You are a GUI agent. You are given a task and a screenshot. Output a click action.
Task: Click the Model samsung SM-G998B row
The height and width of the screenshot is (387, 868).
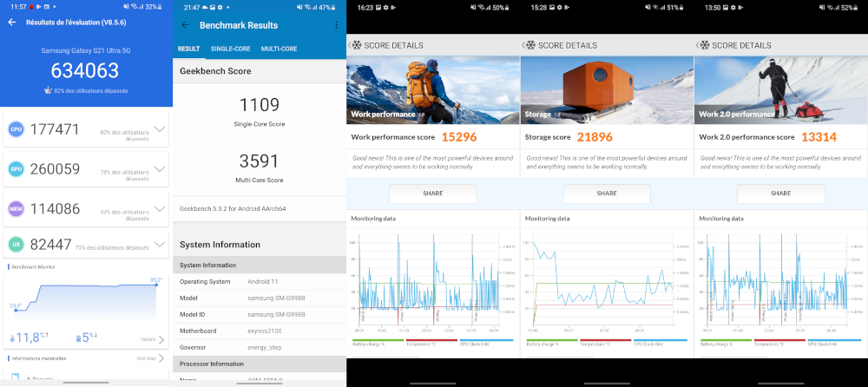tap(259, 298)
